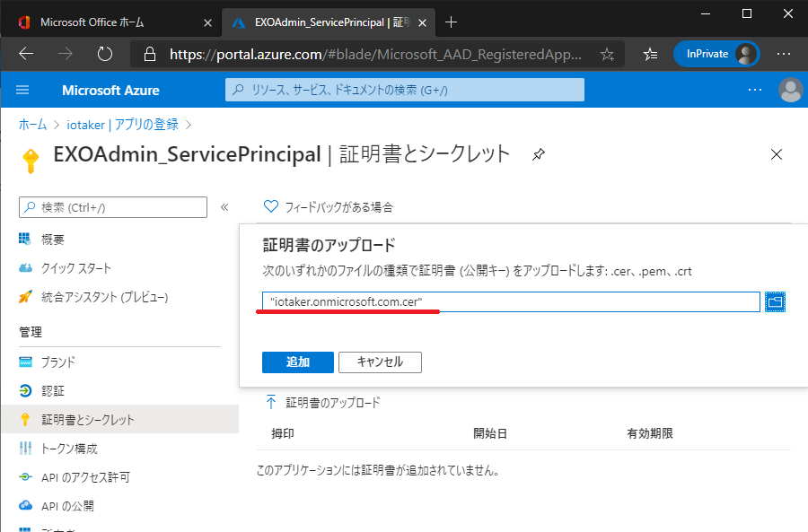Click the Azure resource search box
The height and width of the screenshot is (532, 808).
click(x=404, y=90)
